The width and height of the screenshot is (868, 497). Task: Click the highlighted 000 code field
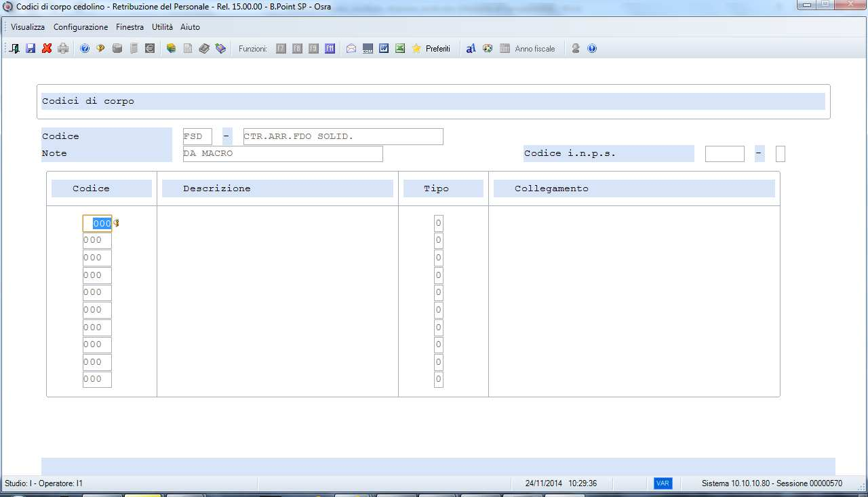tap(97, 223)
